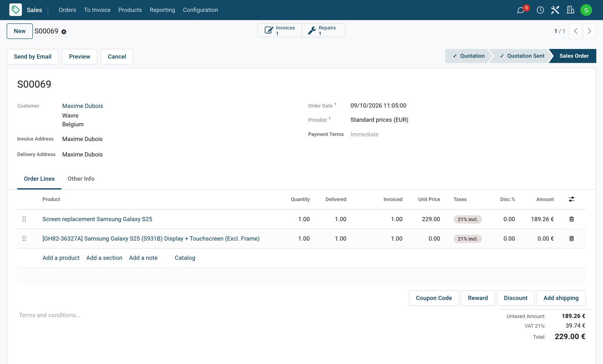The height and width of the screenshot is (364, 603).
Task: Click the Discount button
Action: point(516,298)
